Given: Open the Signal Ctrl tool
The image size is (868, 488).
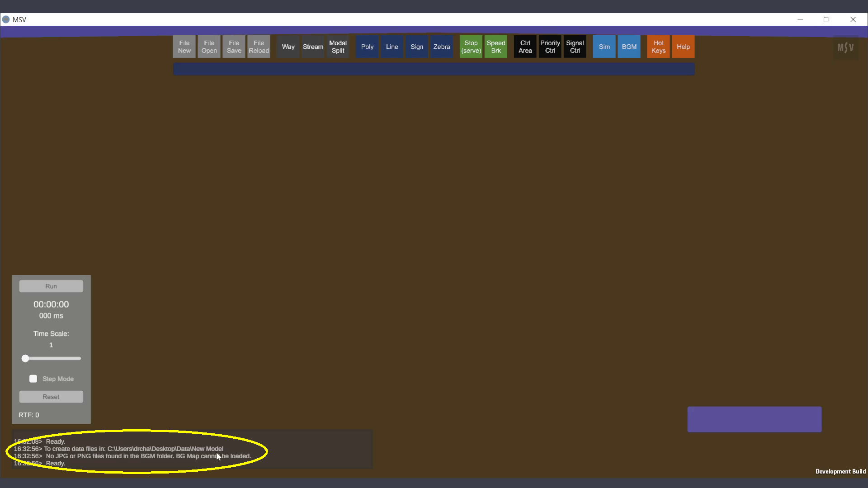Looking at the screenshot, I should coord(575,47).
